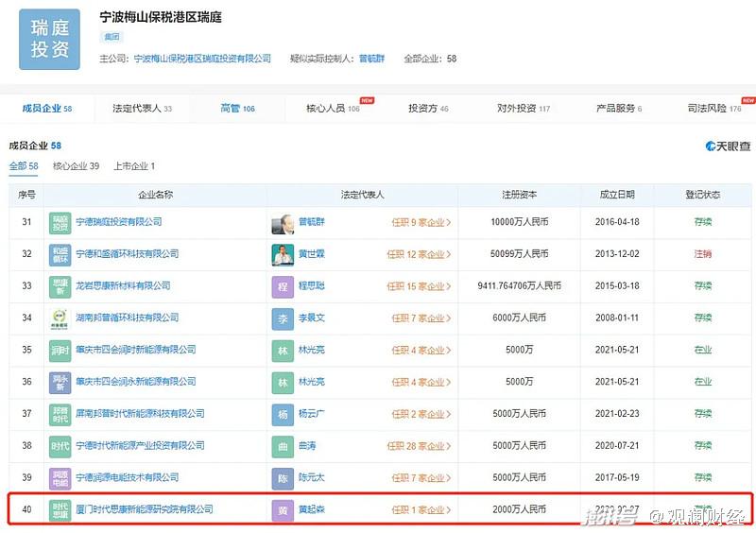Click the 李 avatar beside 李景文
756x533 pixels.
pyautogui.click(x=283, y=318)
